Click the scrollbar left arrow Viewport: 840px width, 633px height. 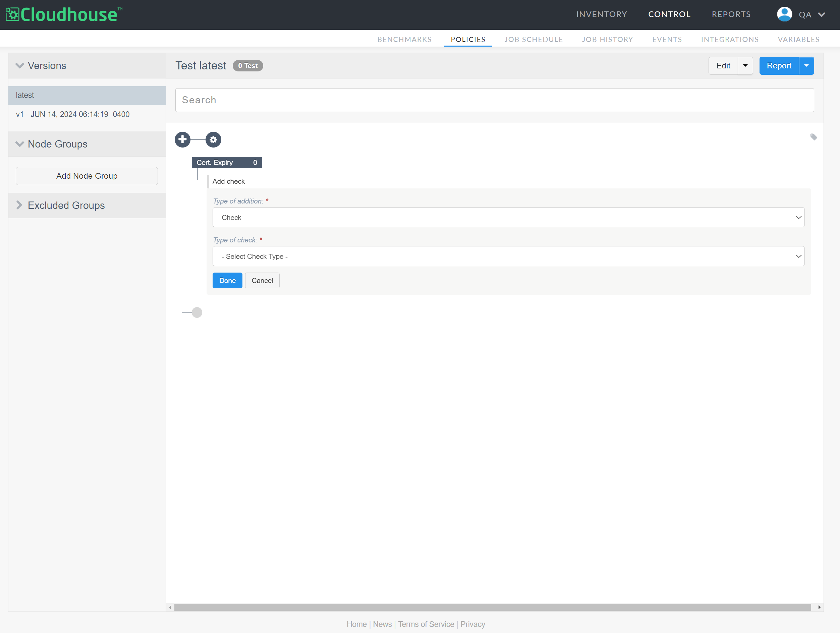coord(170,607)
